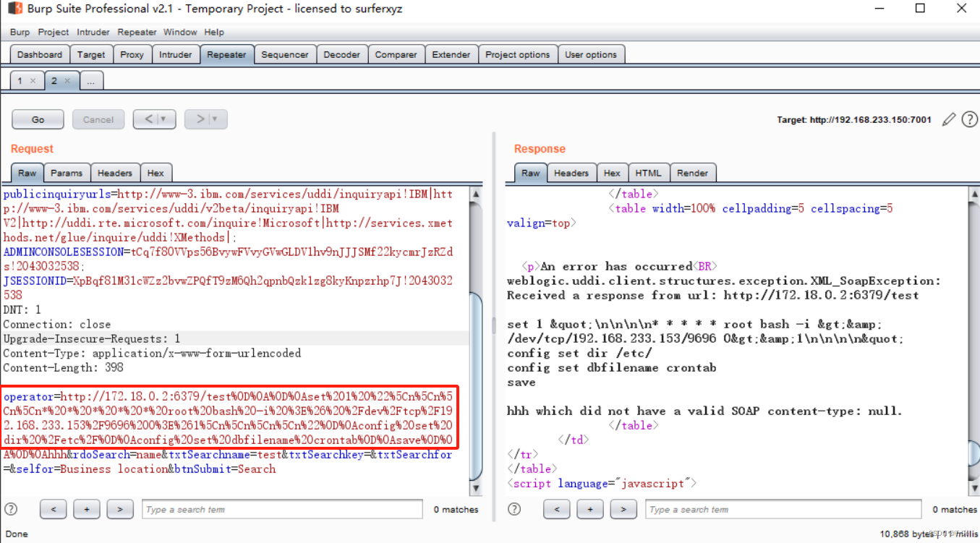
Task: Show response Render tab
Action: pyautogui.click(x=693, y=173)
